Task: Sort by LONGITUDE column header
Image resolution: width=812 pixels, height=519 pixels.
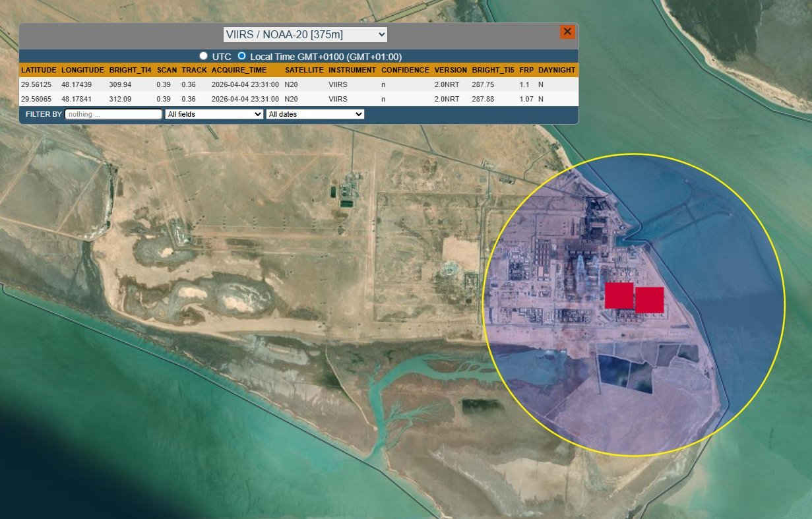Action: tap(82, 70)
